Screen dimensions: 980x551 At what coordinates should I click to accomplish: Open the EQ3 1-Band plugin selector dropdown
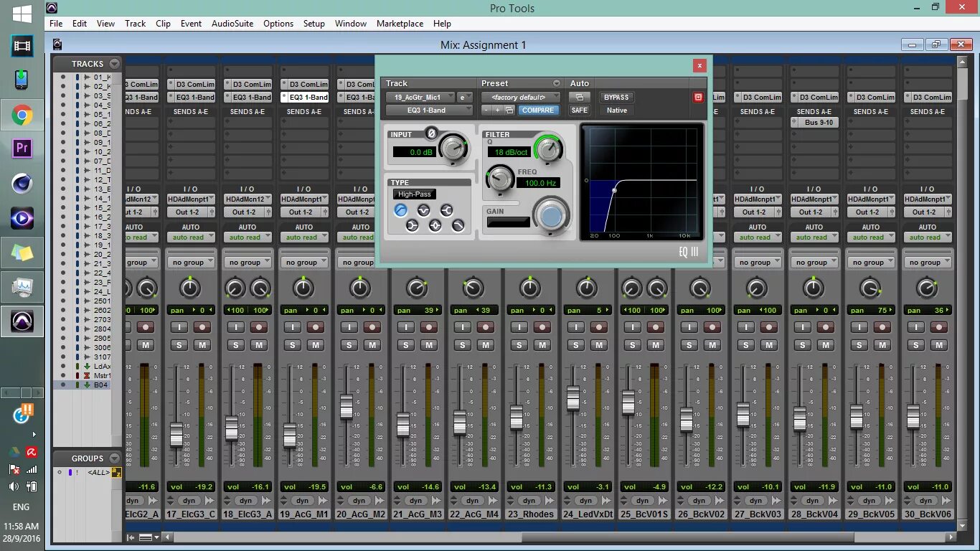pos(429,110)
